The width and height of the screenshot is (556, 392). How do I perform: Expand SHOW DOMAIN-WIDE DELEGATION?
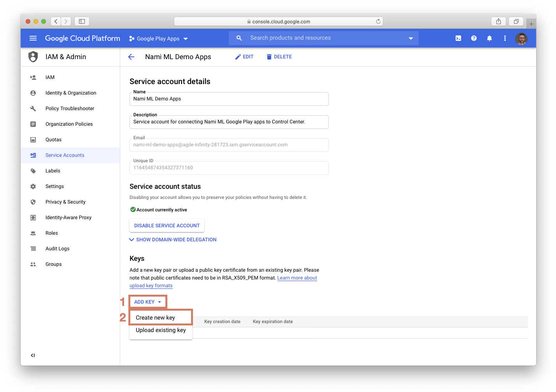(x=173, y=240)
